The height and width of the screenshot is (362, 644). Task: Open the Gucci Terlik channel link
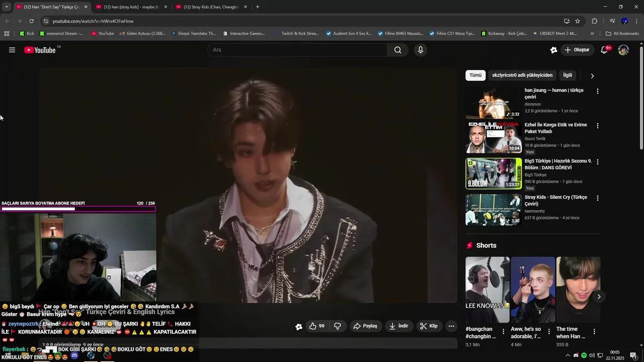(x=535, y=139)
